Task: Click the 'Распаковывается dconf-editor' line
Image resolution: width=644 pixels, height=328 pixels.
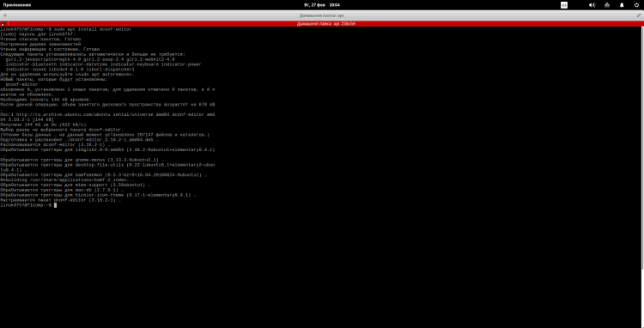Action: tap(55, 144)
